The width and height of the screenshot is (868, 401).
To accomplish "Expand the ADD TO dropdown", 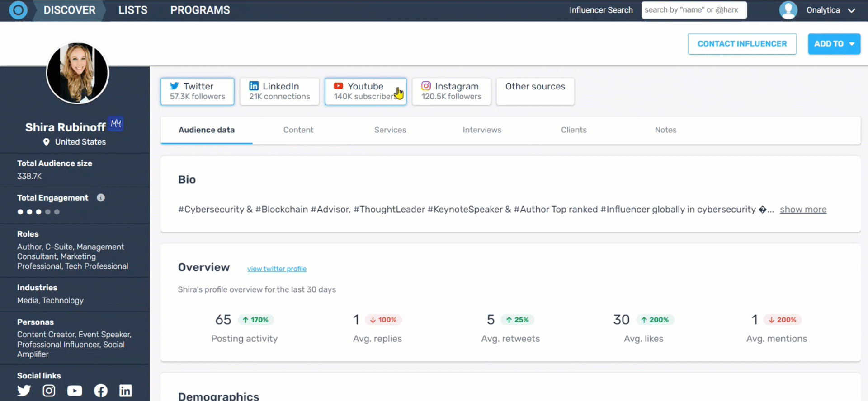I will (834, 44).
